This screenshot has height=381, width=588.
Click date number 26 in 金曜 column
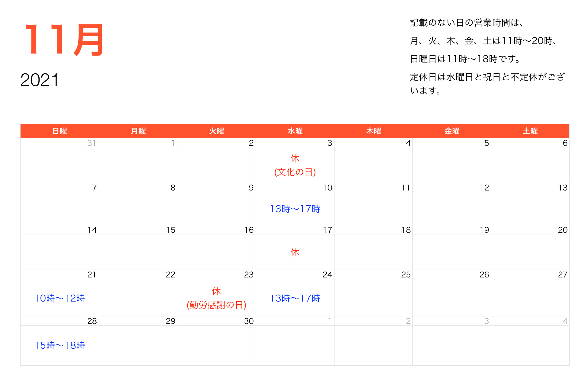(x=484, y=275)
